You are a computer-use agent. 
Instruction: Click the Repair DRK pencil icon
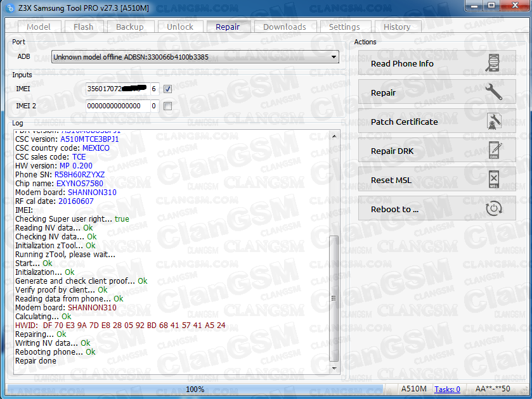pos(495,151)
